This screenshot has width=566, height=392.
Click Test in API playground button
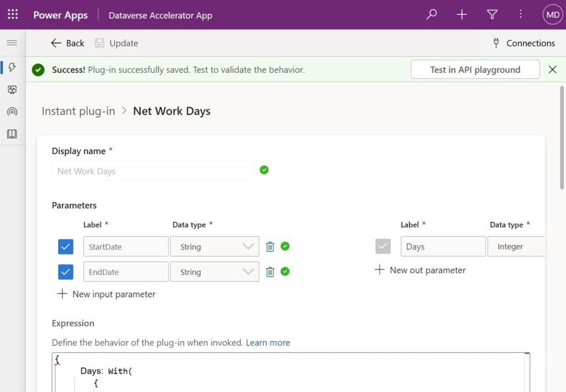(475, 70)
